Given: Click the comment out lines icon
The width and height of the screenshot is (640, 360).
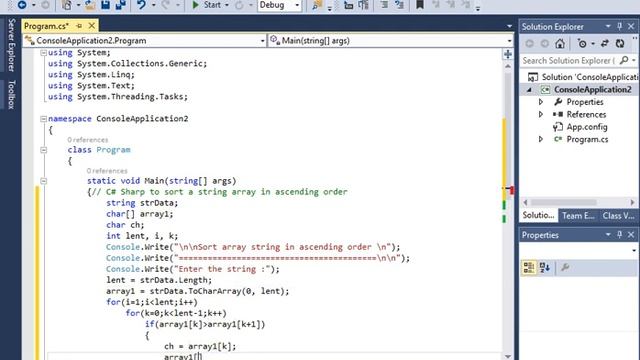Looking at the screenshot, I should 384,5.
